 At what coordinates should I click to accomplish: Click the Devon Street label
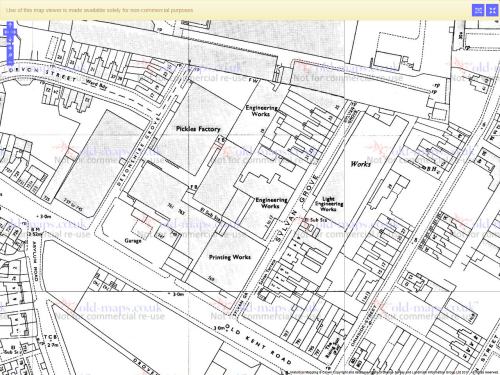[43, 74]
